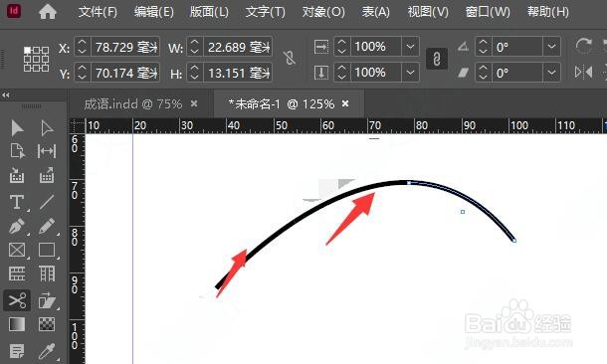Image resolution: width=607 pixels, height=364 pixels.
Task: Open the 表(A) menu
Action: pos(375,12)
